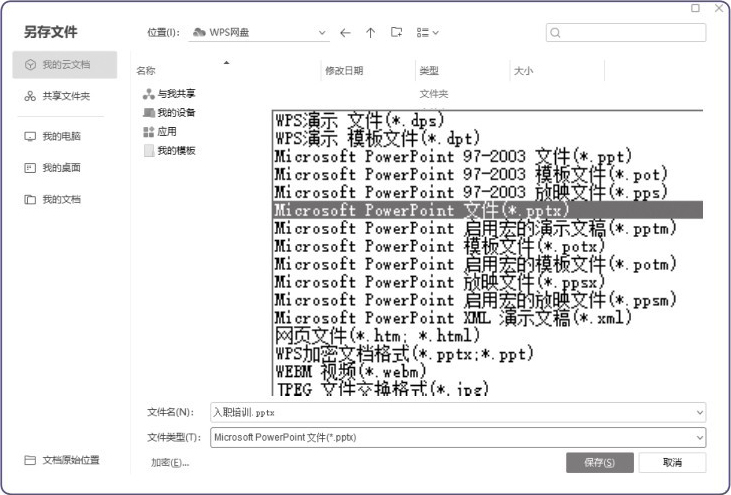This screenshot has width=731, height=495.
Task: Close the save dialog window
Action: [x=719, y=8]
